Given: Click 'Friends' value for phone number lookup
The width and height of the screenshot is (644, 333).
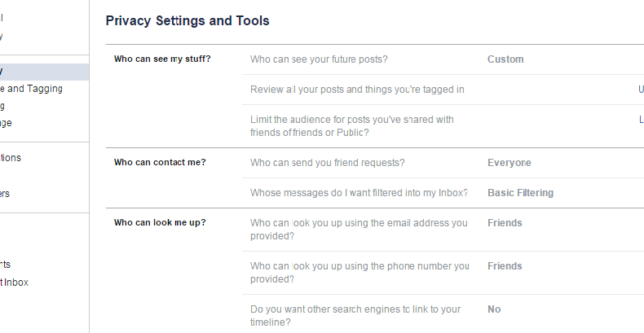Looking at the screenshot, I should point(505,266).
